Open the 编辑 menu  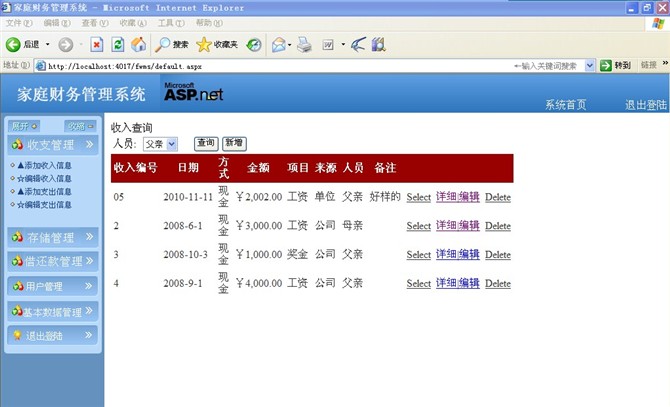coord(57,23)
